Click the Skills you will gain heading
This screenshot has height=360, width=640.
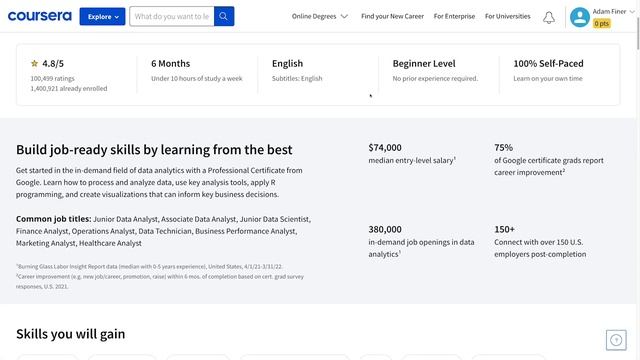[71, 334]
